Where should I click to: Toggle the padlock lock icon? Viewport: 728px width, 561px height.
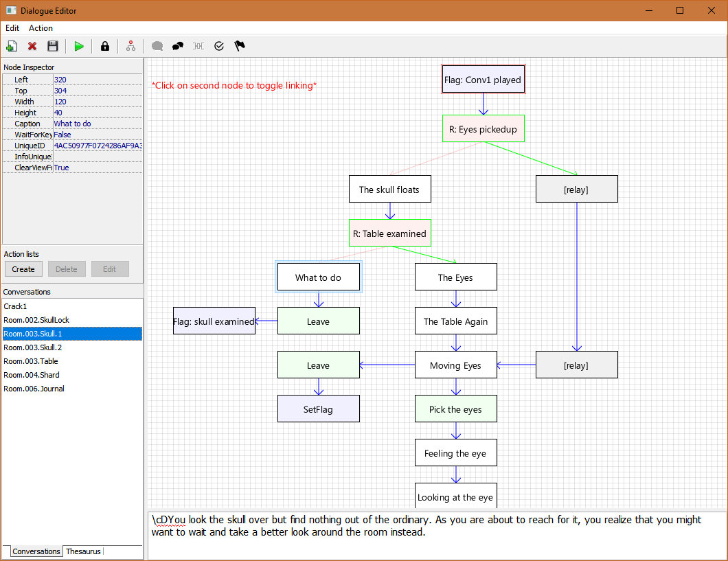pos(104,46)
